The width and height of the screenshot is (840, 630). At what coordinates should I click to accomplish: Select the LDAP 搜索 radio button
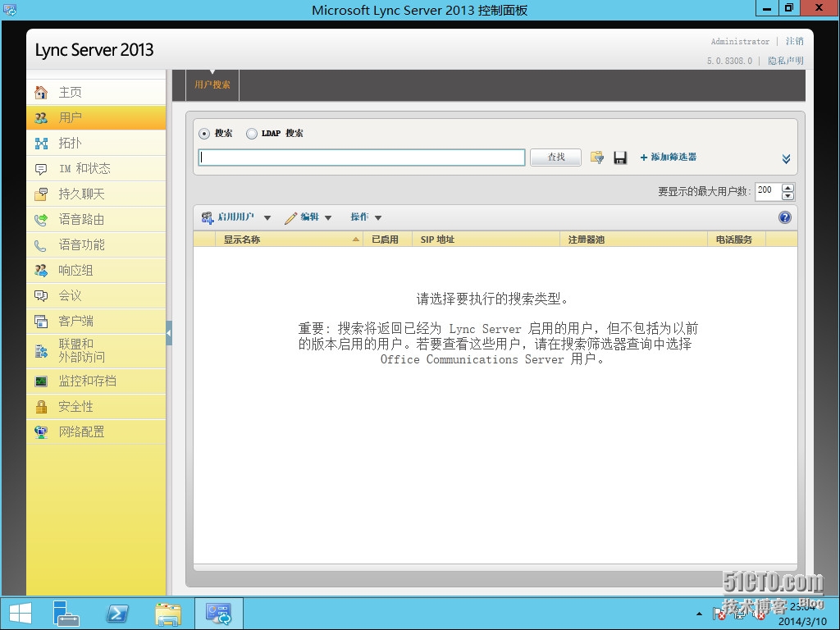[x=252, y=134]
